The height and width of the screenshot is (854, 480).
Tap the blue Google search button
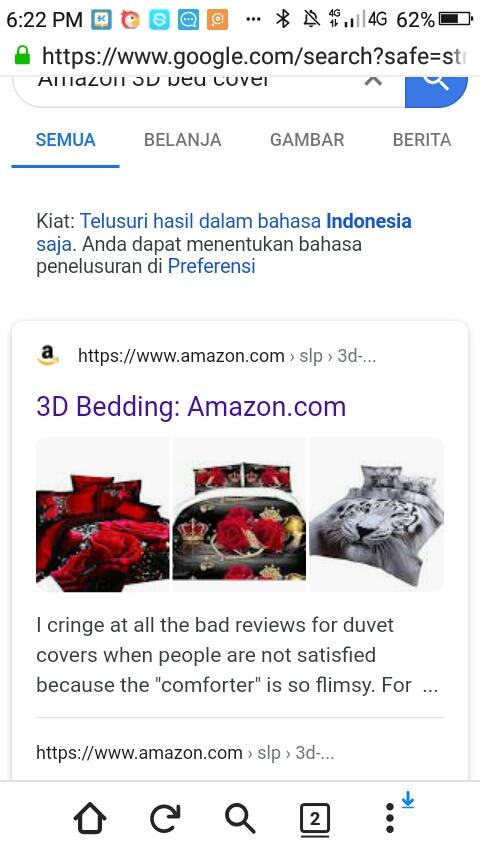[436, 90]
